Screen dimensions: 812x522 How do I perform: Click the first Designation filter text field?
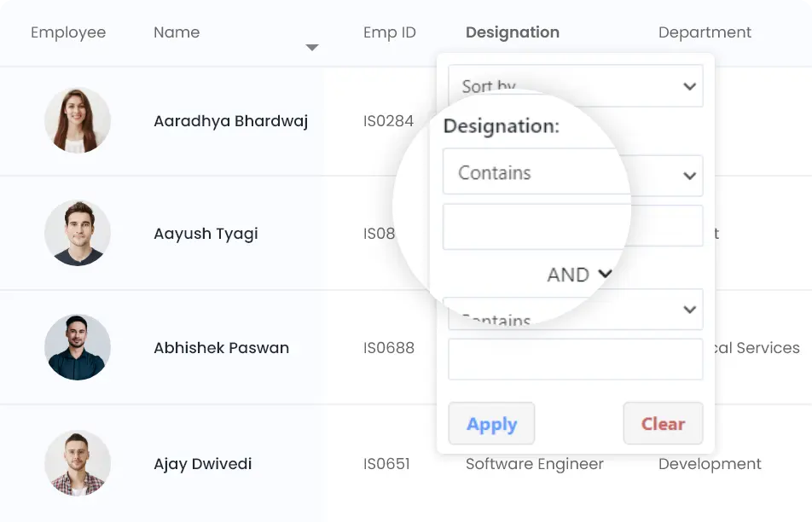pyautogui.click(x=572, y=227)
